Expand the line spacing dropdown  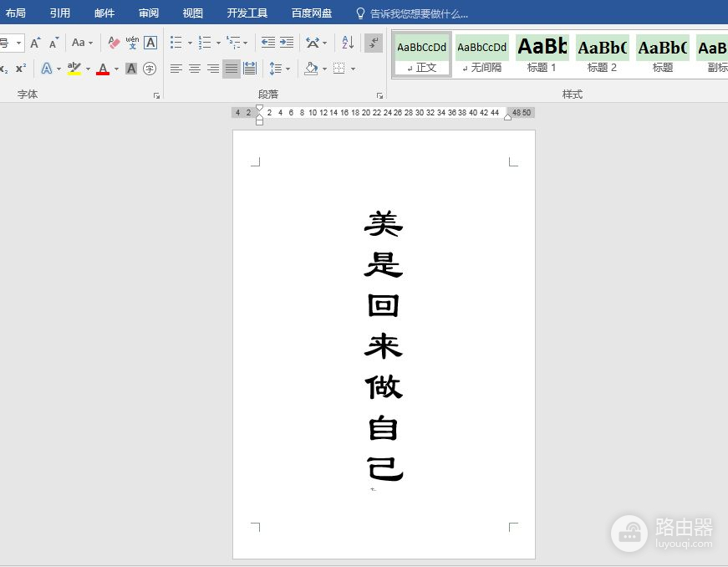(288, 69)
